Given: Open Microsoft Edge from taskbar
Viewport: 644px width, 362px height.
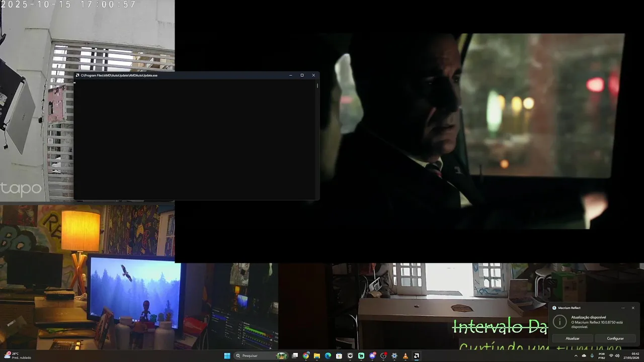Looking at the screenshot, I should click(328, 356).
